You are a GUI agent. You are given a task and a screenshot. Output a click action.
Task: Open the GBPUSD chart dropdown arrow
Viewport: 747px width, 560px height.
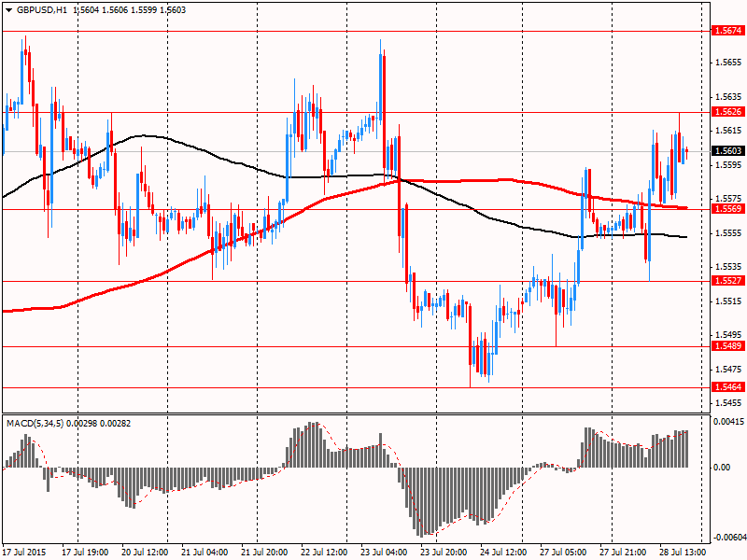pyautogui.click(x=9, y=10)
